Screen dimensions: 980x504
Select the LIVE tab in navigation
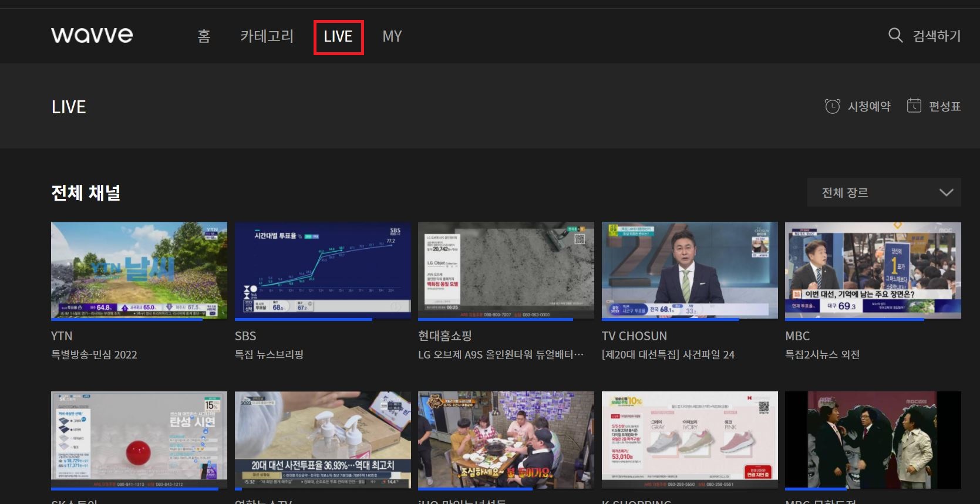(338, 37)
